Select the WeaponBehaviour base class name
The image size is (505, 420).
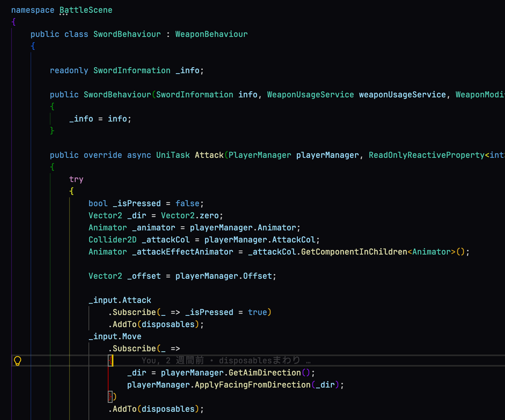[x=211, y=34]
